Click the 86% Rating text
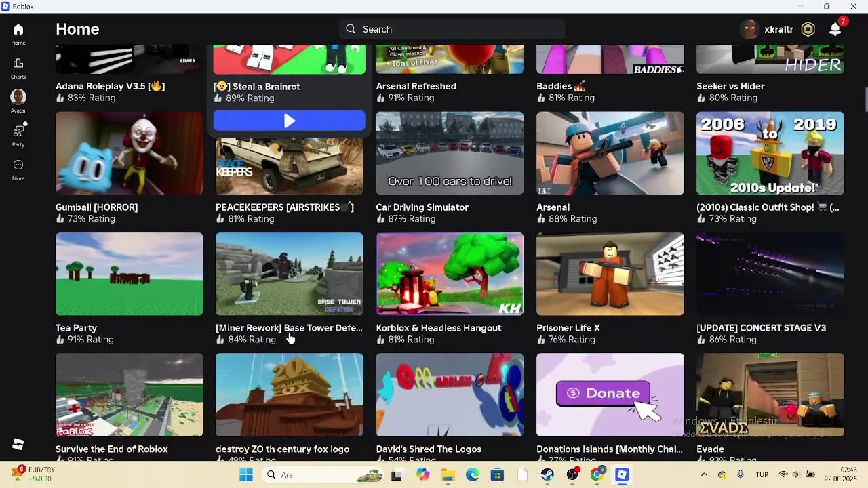The height and width of the screenshot is (488, 868). [x=732, y=340]
